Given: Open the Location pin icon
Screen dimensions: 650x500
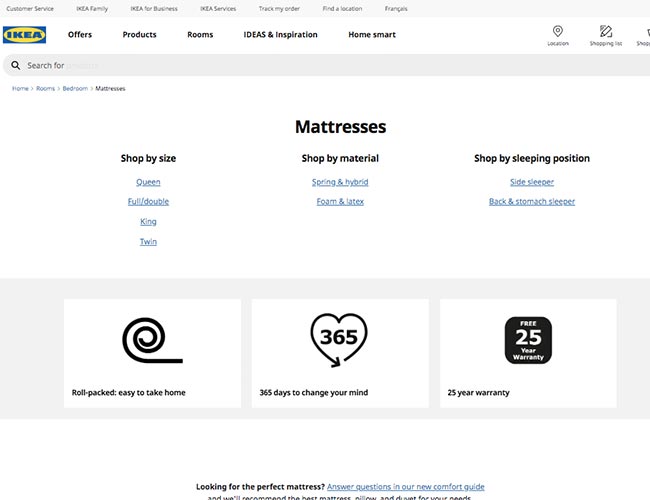Looking at the screenshot, I should (557, 32).
